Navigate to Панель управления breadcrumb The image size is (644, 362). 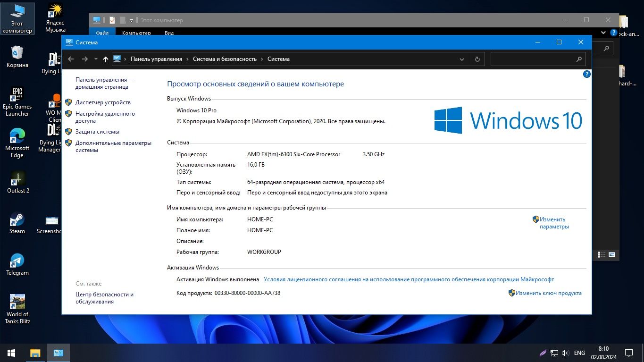(156, 59)
